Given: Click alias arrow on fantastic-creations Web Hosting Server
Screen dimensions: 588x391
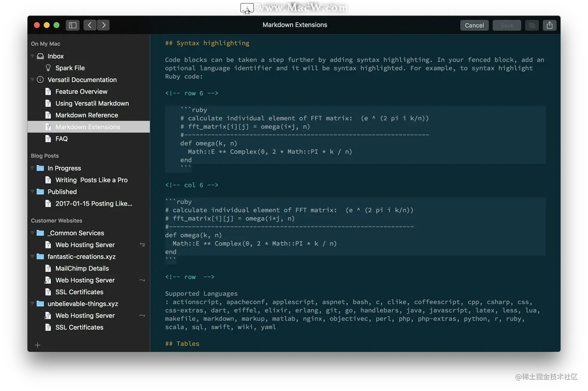Looking at the screenshot, I should (142, 280).
